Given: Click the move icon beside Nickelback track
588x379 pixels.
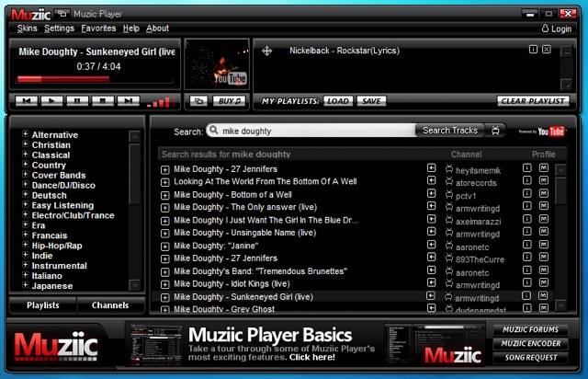Looking at the screenshot, I should point(267,51).
